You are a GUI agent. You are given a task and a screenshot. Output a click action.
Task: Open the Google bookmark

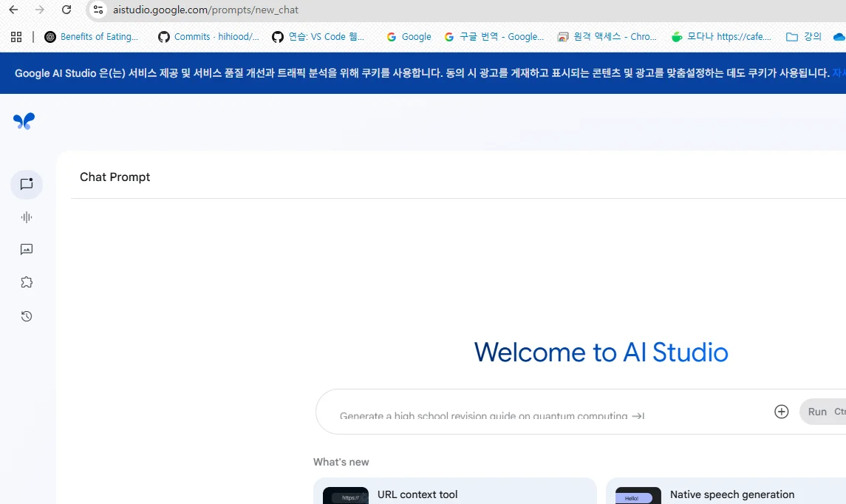(x=409, y=37)
